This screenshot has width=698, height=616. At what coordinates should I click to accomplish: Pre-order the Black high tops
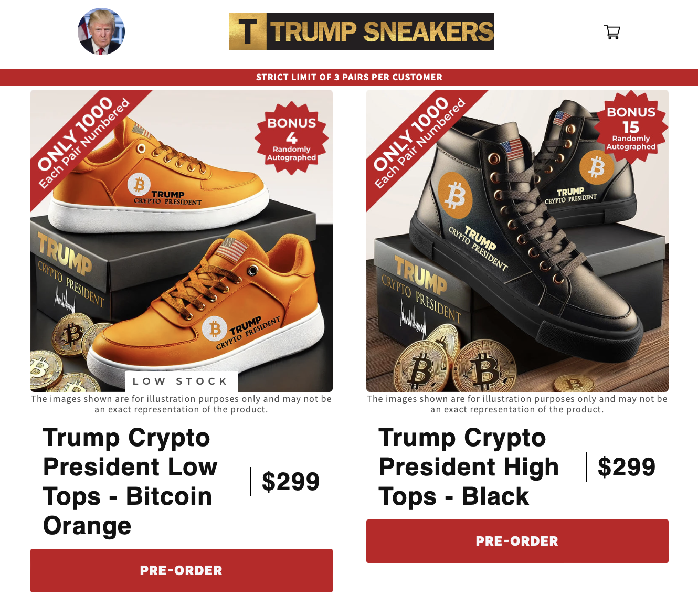517,541
